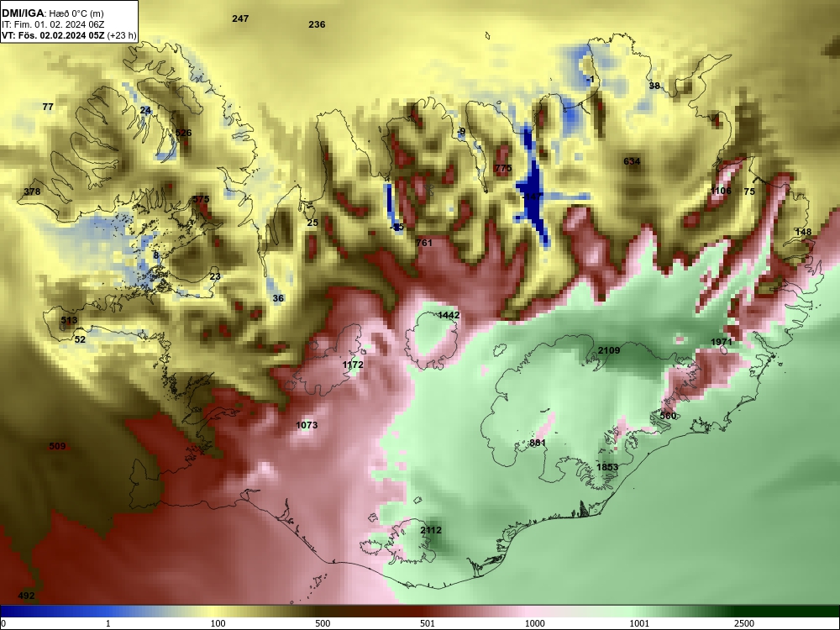Click the map value 378
The height and width of the screenshot is (630, 840).
click(x=32, y=192)
